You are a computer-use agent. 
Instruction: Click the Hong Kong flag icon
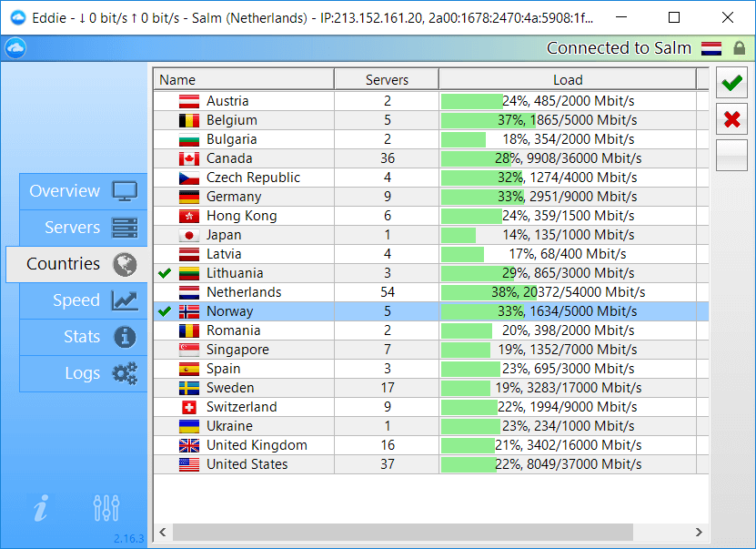coord(189,216)
